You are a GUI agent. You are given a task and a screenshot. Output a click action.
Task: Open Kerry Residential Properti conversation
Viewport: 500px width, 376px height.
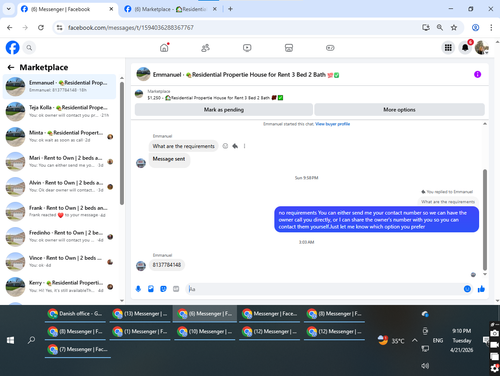click(59, 287)
